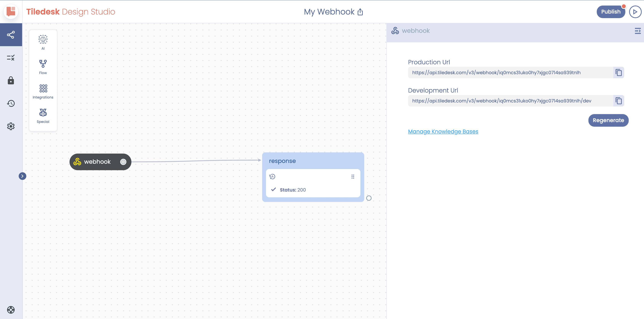Viewport: 644px width, 319px height.
Task: Copy the Development Url
Action: (x=618, y=101)
